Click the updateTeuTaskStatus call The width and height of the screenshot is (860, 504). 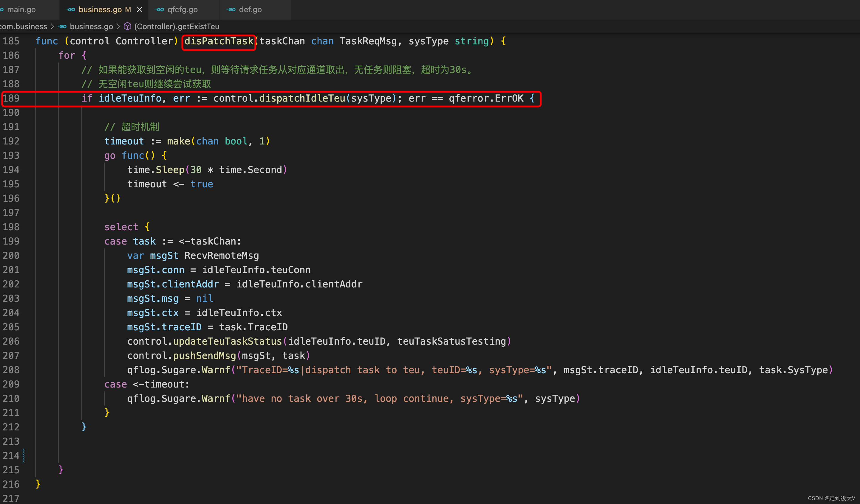pos(227,341)
